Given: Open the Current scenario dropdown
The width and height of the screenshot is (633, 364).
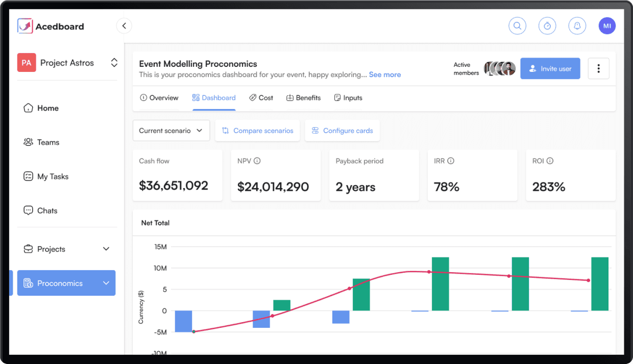Looking at the screenshot, I should click(171, 131).
